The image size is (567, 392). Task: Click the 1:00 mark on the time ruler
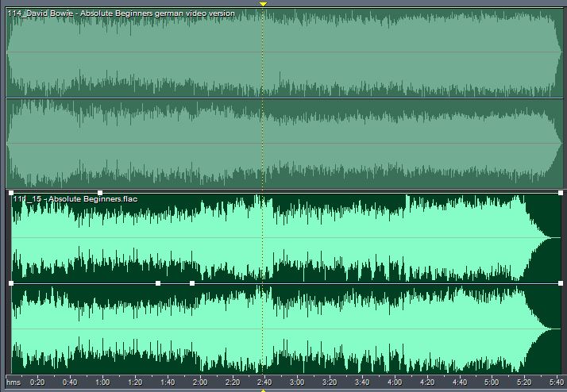102,382
